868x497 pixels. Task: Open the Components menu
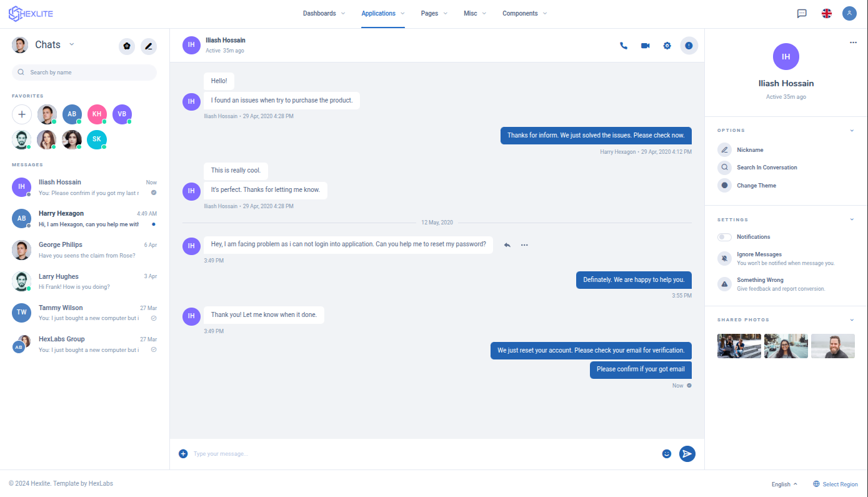tap(524, 13)
